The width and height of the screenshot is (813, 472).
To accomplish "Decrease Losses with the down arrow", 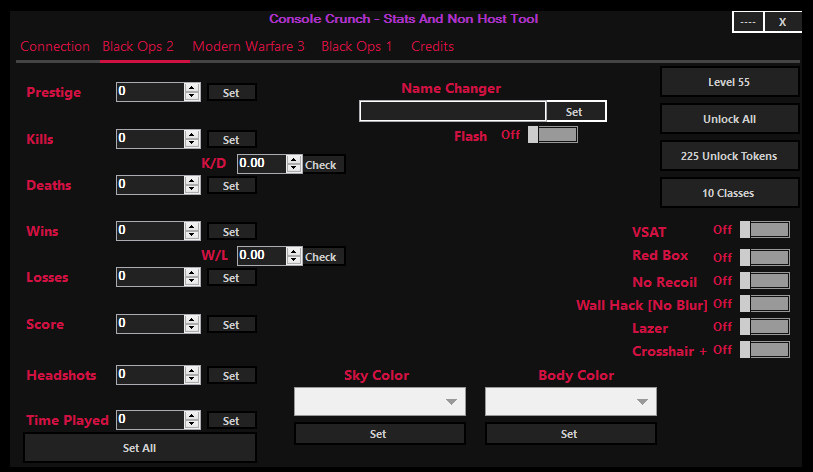I will (x=192, y=282).
